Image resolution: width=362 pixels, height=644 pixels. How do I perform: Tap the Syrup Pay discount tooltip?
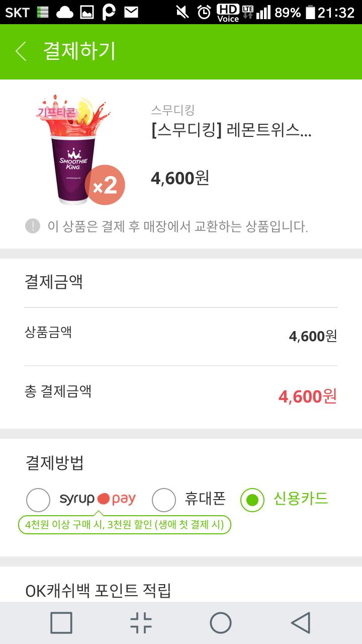(x=125, y=525)
